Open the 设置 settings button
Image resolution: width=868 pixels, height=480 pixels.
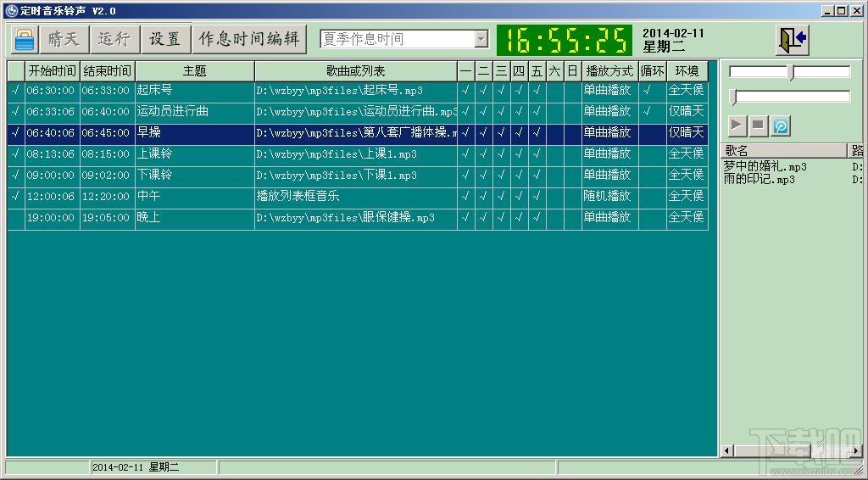165,39
